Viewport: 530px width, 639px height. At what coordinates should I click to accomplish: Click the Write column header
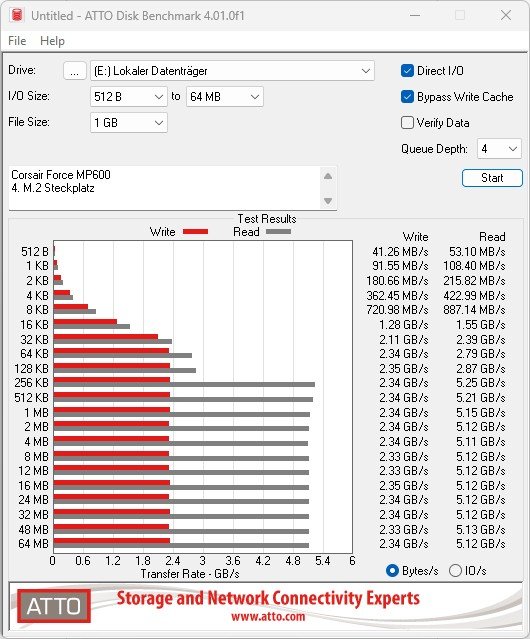(416, 237)
